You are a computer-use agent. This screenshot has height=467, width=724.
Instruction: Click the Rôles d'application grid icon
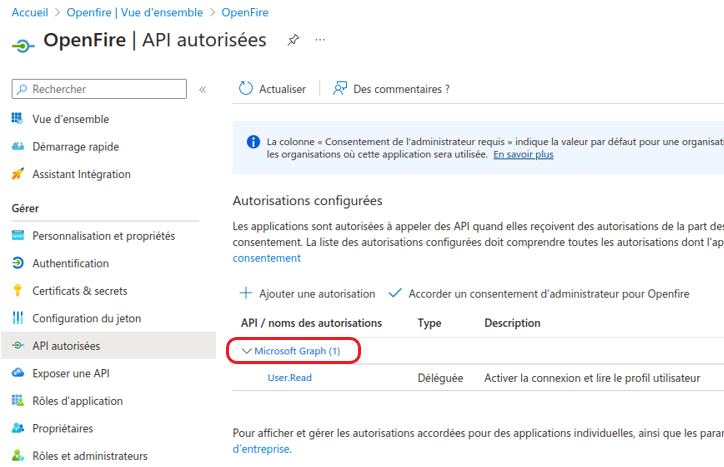click(x=18, y=400)
